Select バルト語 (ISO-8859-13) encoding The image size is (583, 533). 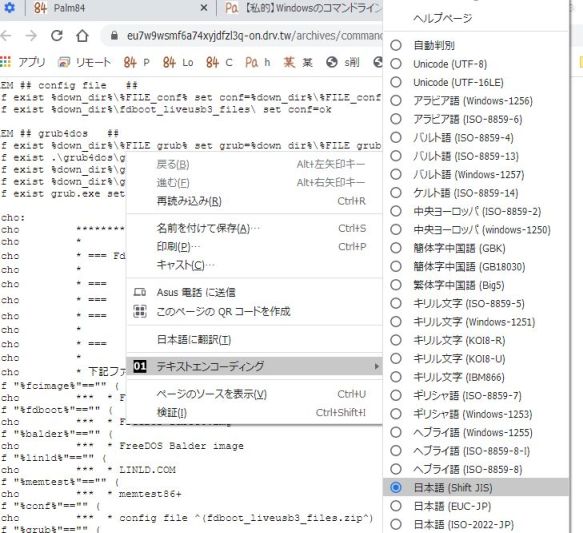476,156
